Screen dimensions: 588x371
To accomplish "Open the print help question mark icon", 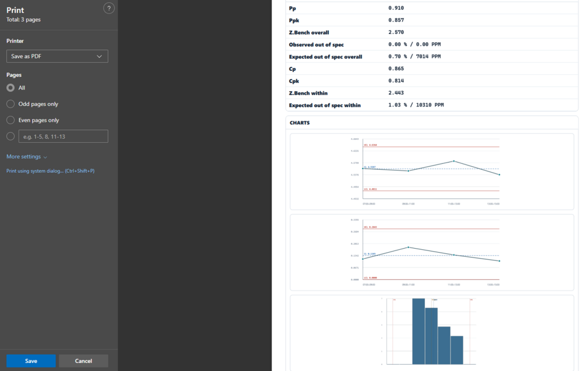I will click(109, 8).
